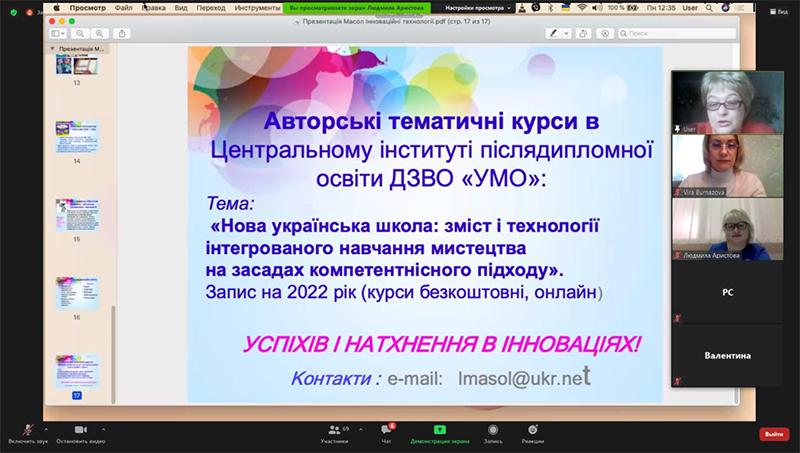Click the green screen-viewing banner
800x453 pixels.
pos(357,8)
